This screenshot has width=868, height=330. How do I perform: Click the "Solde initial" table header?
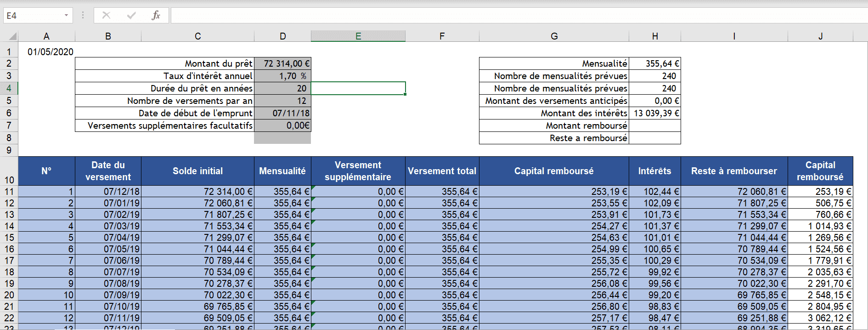197,171
